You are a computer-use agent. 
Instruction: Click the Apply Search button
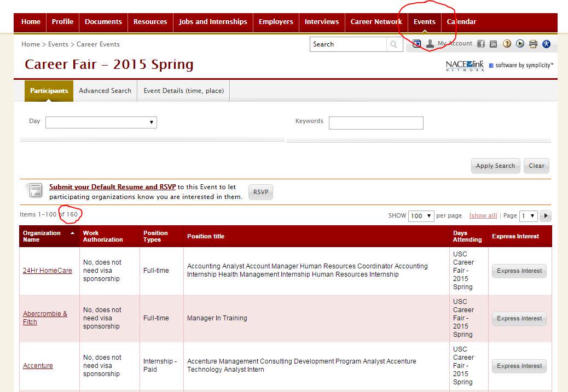(495, 166)
